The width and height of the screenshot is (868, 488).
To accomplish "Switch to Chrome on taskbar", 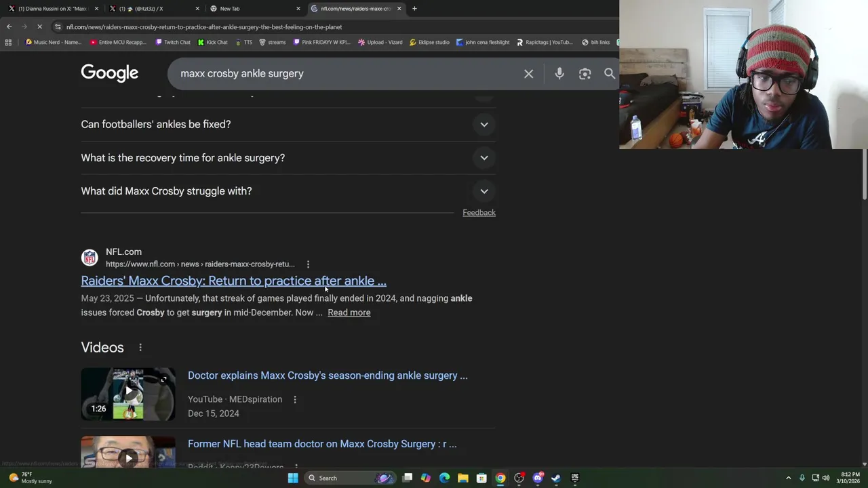I will coord(500,478).
